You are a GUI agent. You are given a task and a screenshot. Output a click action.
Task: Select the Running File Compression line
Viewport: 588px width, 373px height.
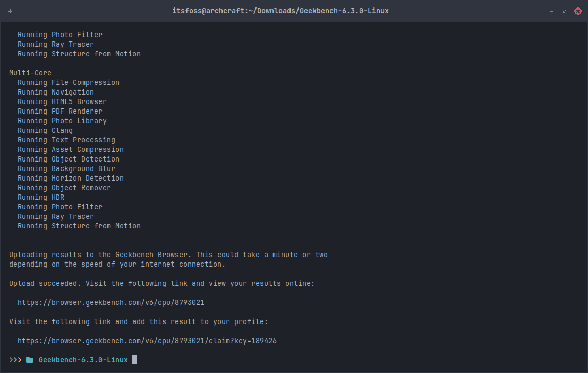69,82
